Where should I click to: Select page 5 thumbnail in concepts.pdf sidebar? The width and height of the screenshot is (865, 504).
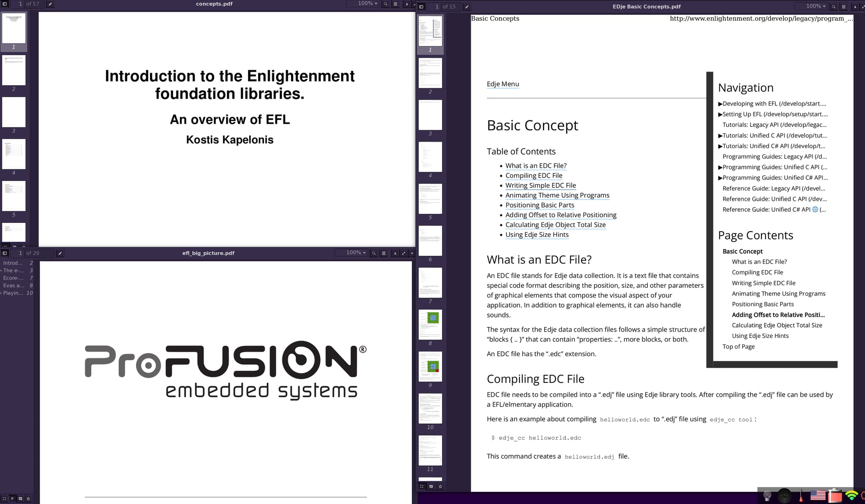pyautogui.click(x=14, y=196)
